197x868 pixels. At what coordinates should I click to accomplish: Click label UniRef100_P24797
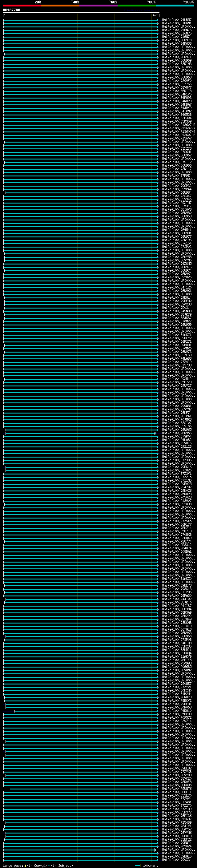coord(177,487)
